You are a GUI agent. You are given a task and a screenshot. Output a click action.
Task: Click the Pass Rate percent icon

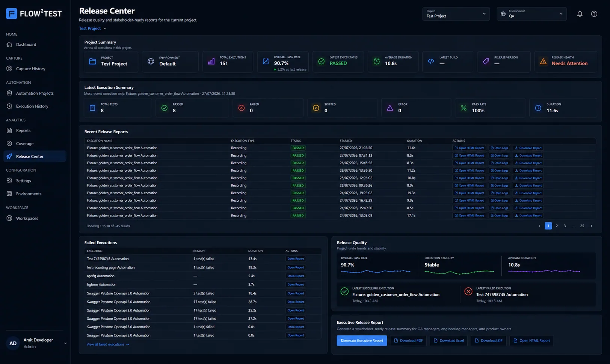coord(464,108)
